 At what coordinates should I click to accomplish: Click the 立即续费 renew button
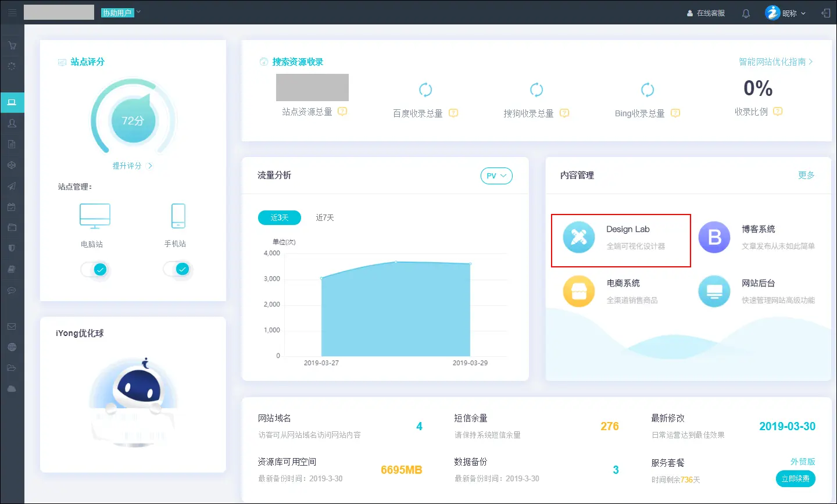[795, 478]
